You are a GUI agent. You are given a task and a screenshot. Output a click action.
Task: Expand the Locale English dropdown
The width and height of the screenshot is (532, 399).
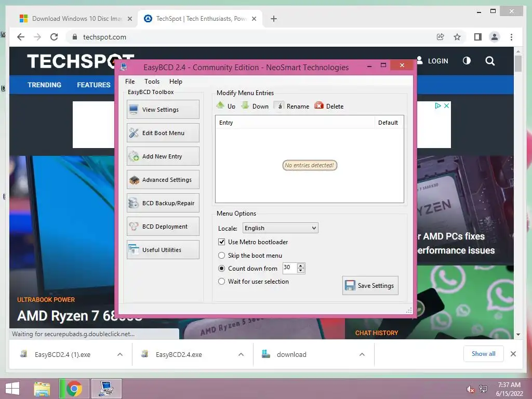(280, 228)
